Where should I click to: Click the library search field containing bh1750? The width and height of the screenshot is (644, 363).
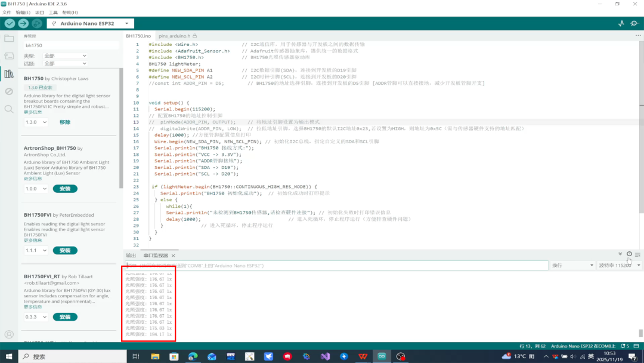(x=70, y=45)
